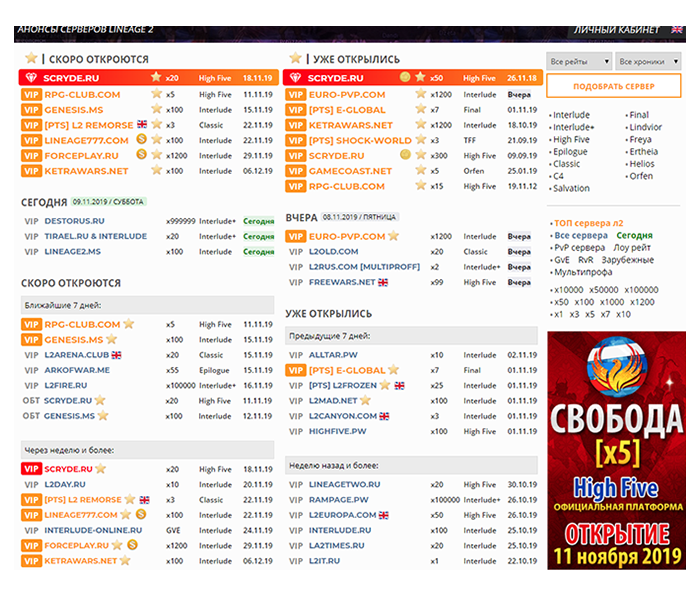Click green Сегодня link in sidebar
Viewport: 700px width, 600px height.
click(634, 235)
